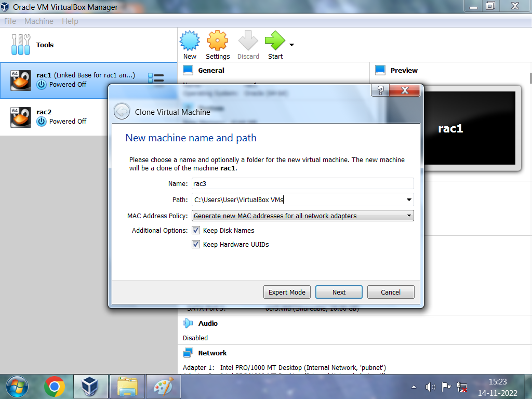Open Google Chrome from the taskbar
Viewport: 532px width, 399px height.
pyautogui.click(x=54, y=387)
